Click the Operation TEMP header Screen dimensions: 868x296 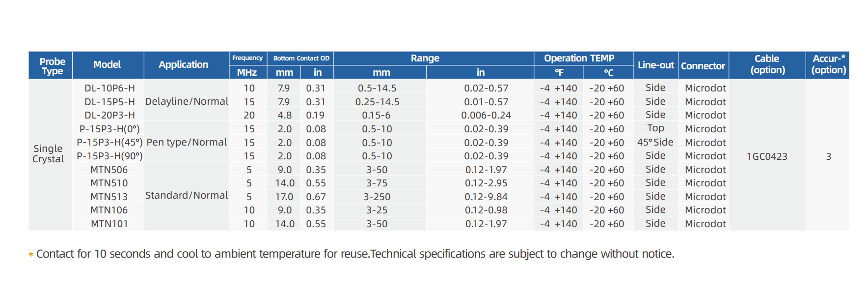579,59
